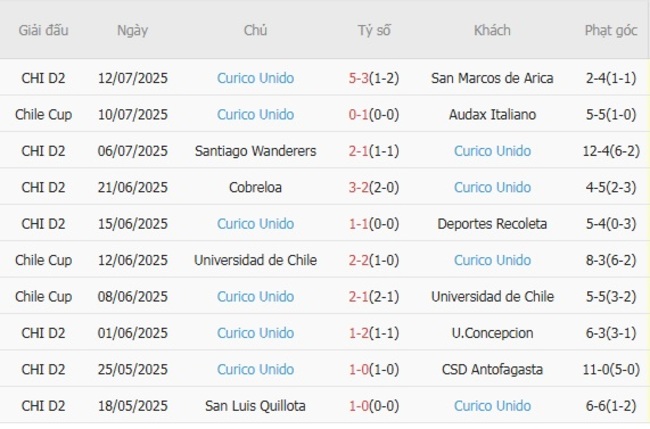The image size is (650, 429).
Task: Select the Santiago Wanderers team name
Action: point(255,151)
